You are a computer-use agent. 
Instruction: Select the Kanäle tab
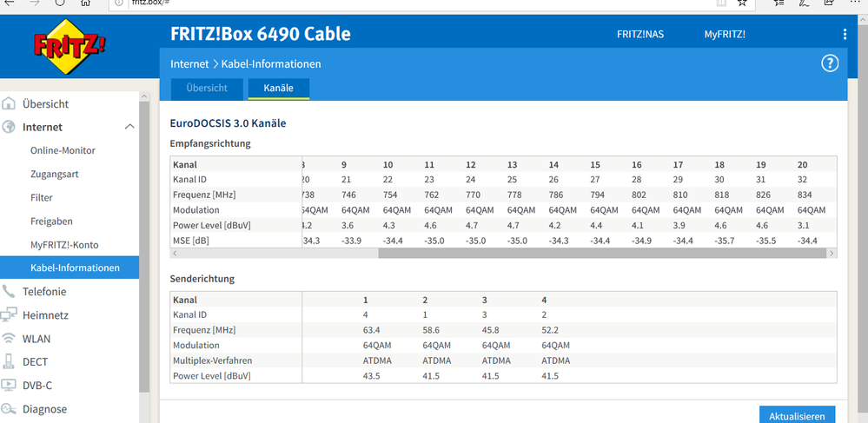pos(278,89)
